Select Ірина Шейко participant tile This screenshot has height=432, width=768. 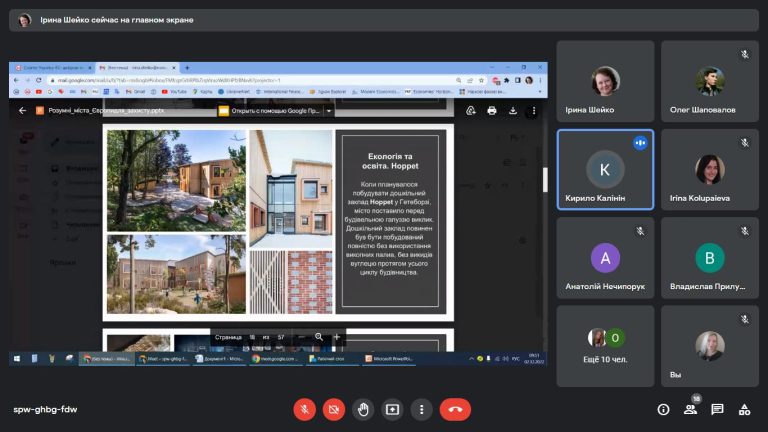click(605, 81)
